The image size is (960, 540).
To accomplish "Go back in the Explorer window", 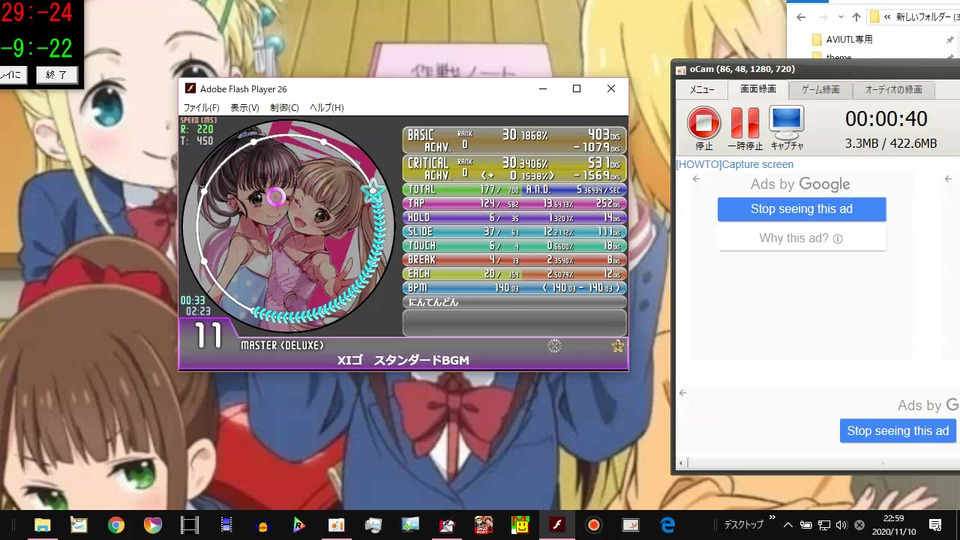I will (801, 17).
